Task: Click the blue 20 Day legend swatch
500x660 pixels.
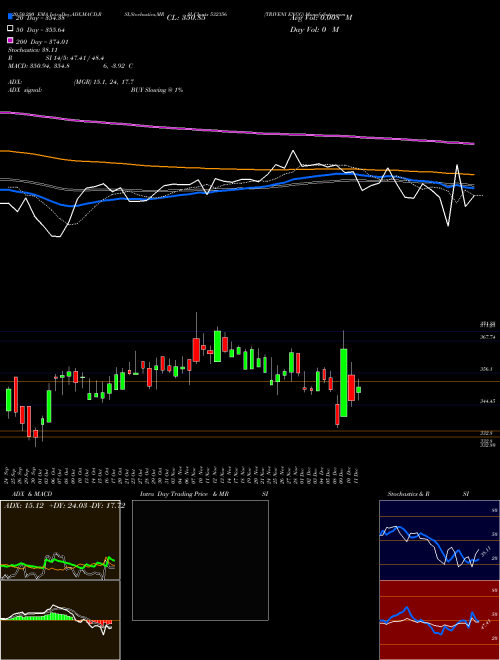Action: tap(11, 17)
